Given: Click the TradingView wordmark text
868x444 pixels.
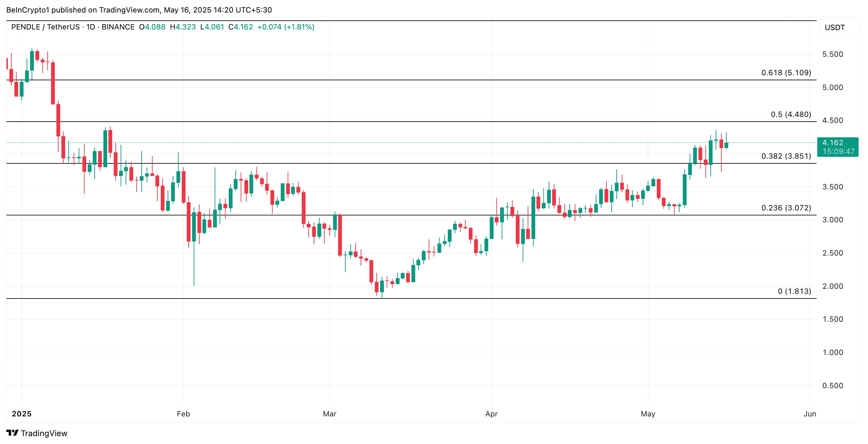Looking at the screenshot, I should tap(44, 433).
